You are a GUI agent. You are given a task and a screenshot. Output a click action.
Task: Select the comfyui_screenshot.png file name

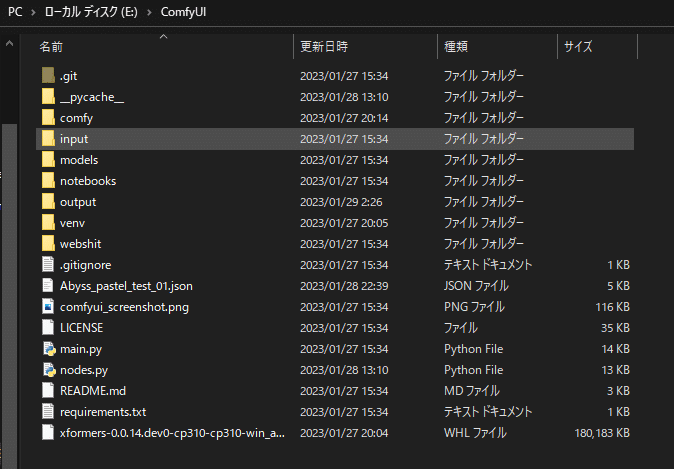click(124, 307)
